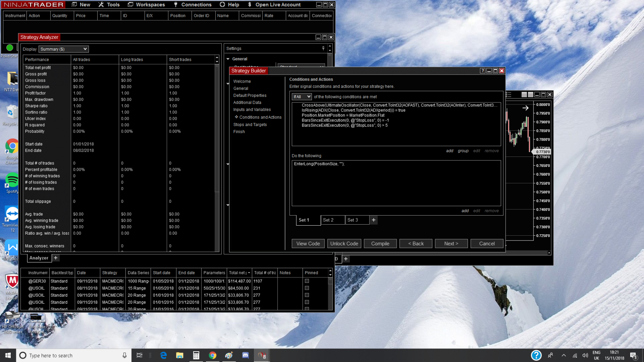Select the BarsSinceExitExecution > 5 condition
Viewport: 644px width, 362px height.
(x=344, y=125)
